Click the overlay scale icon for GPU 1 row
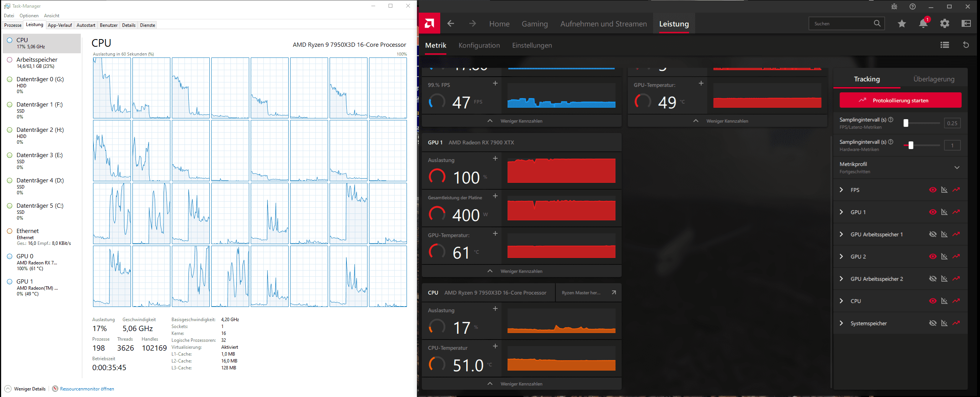 click(x=944, y=212)
